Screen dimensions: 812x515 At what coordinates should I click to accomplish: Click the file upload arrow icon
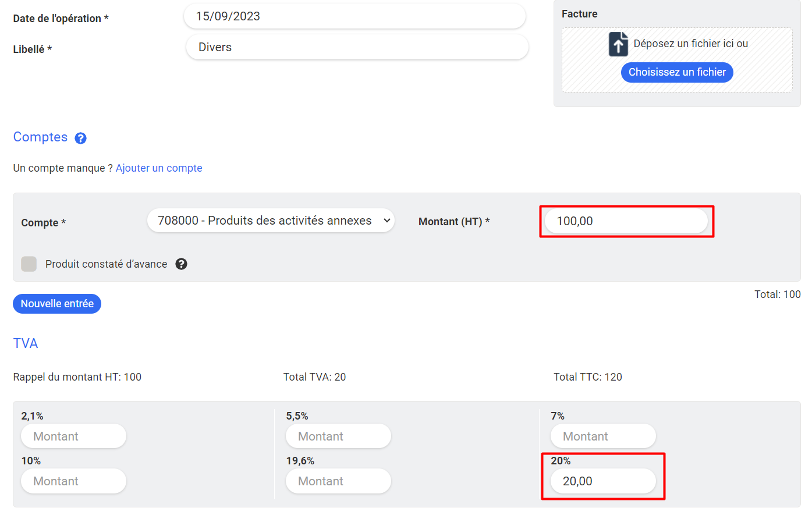point(618,44)
